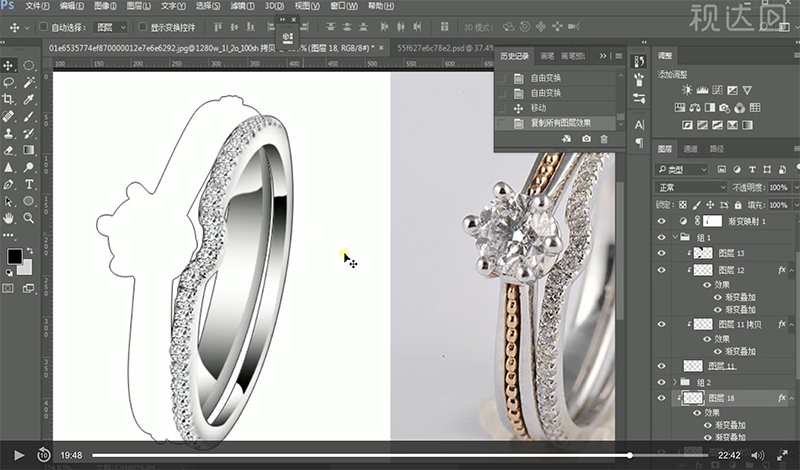Select the Eyedropper tool
The height and width of the screenshot is (470, 800).
click(29, 99)
